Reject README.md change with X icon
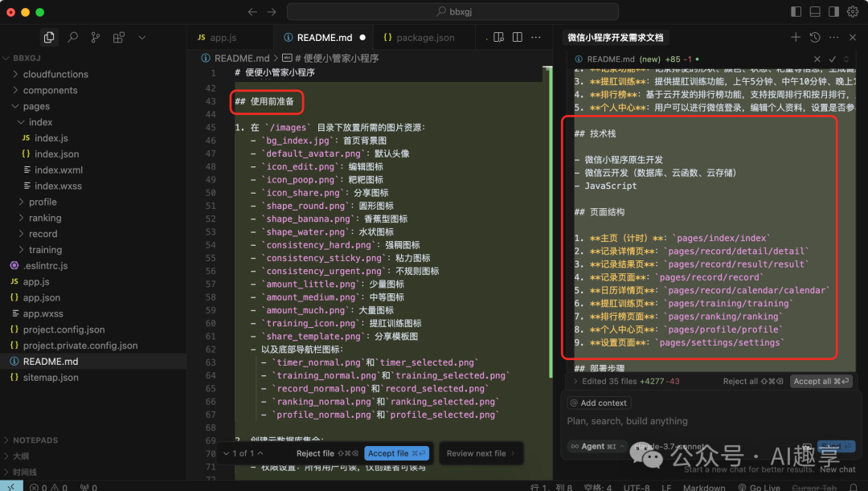 click(x=817, y=59)
